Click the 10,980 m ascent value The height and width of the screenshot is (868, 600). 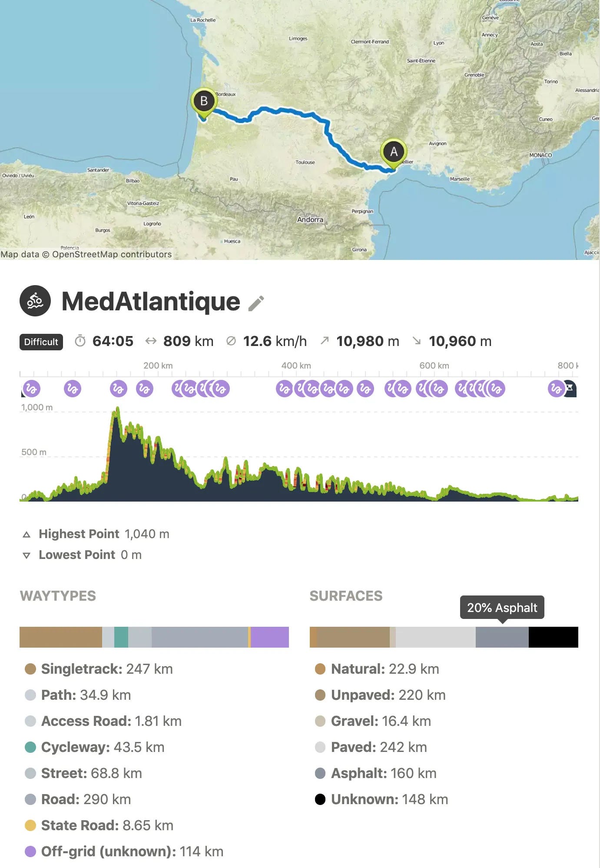click(x=368, y=341)
